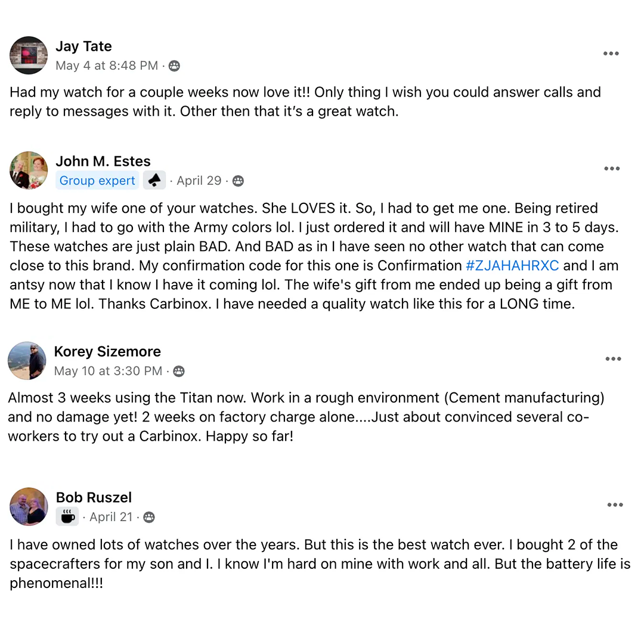The image size is (644, 644).
Task: Open options menu on Bob Ruszel's post
Action: tap(615, 505)
